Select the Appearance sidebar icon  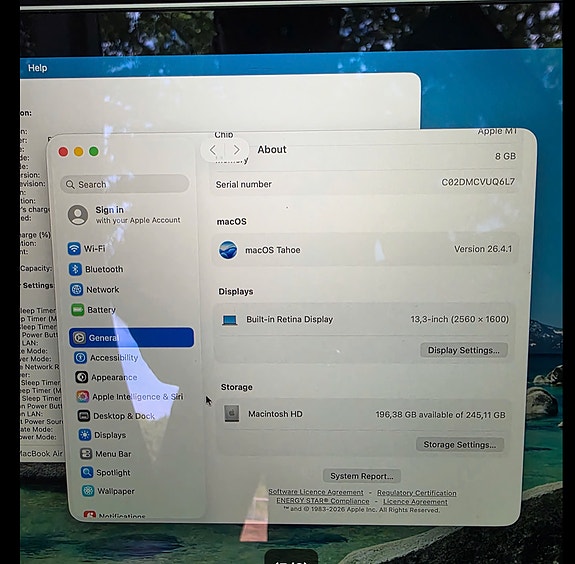point(81,377)
